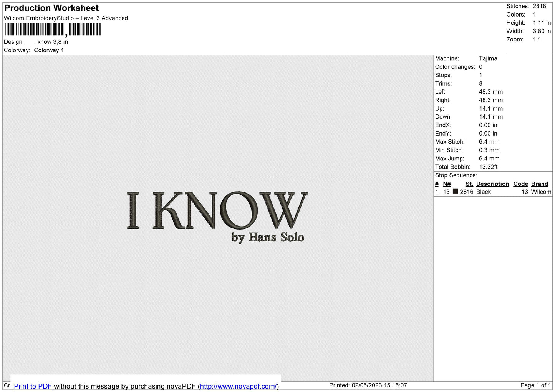Screen dimensions: 555x392
Task: Select the 'Stop Sequence:' label
Action: point(456,175)
